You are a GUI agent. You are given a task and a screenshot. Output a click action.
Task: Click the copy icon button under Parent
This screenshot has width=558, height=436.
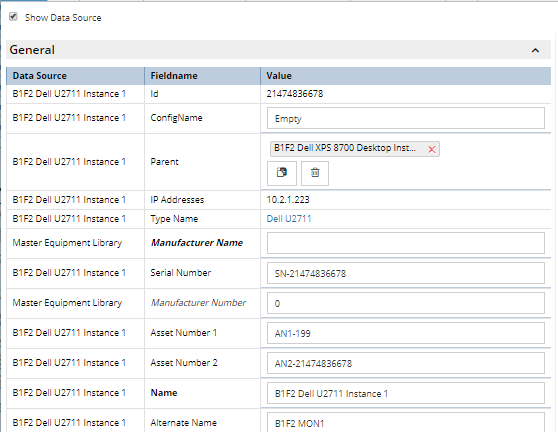[x=281, y=173]
